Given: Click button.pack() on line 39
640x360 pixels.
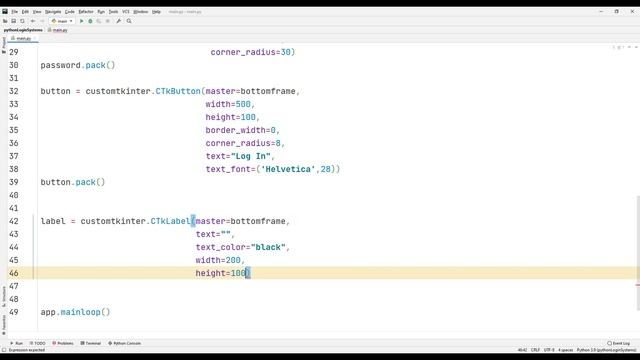Looking at the screenshot, I should (x=73, y=182).
